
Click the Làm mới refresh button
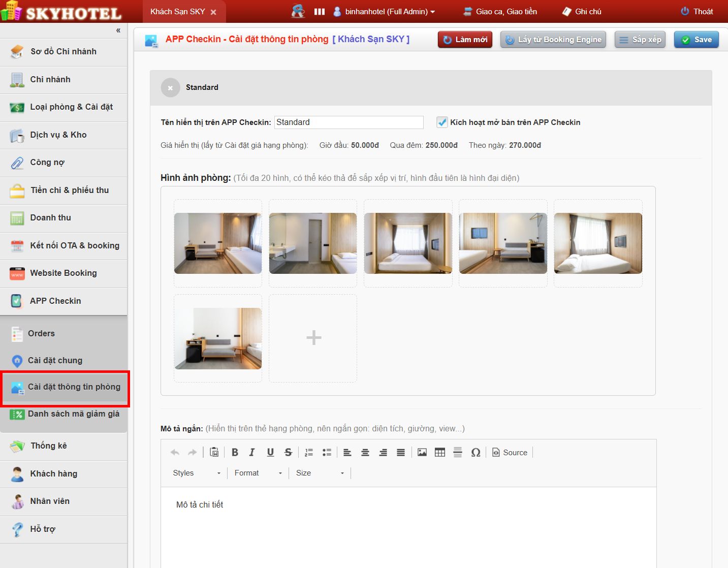(465, 40)
